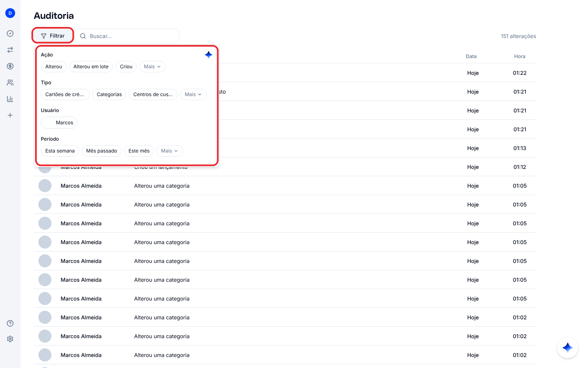Open the users sidebar icon

pyautogui.click(x=10, y=83)
